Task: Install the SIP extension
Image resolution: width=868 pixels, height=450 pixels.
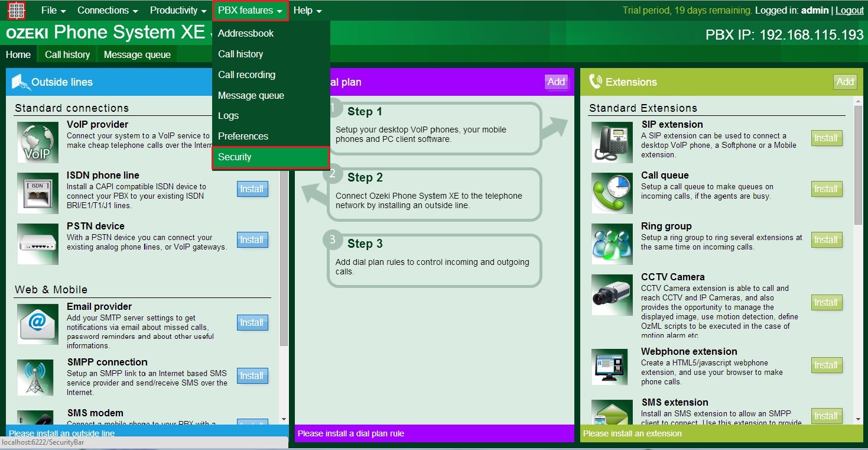Action: 827,138
